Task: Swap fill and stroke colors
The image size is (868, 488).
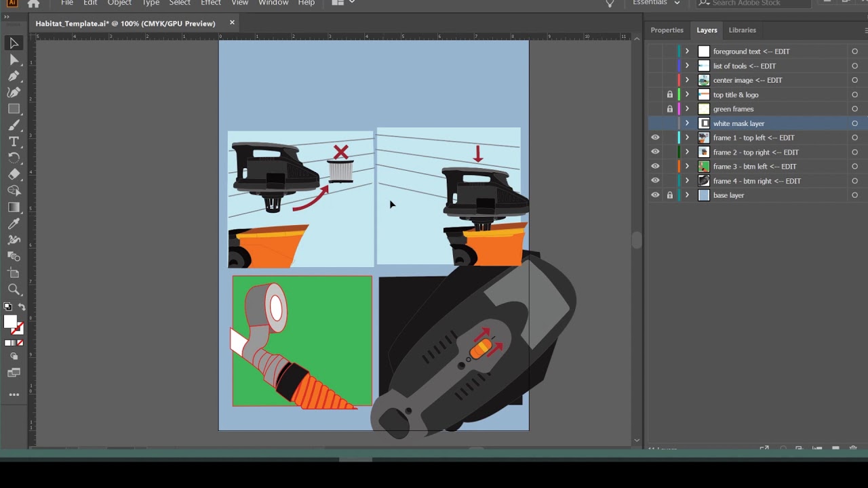Action: (x=22, y=307)
